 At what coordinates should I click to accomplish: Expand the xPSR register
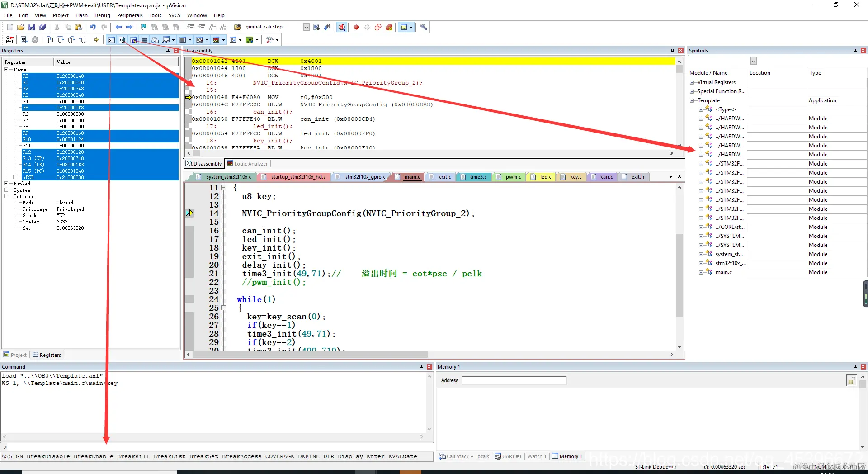click(15, 177)
